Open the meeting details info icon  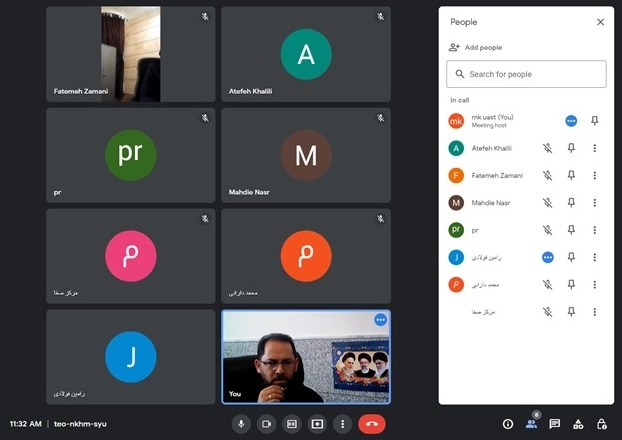click(508, 424)
